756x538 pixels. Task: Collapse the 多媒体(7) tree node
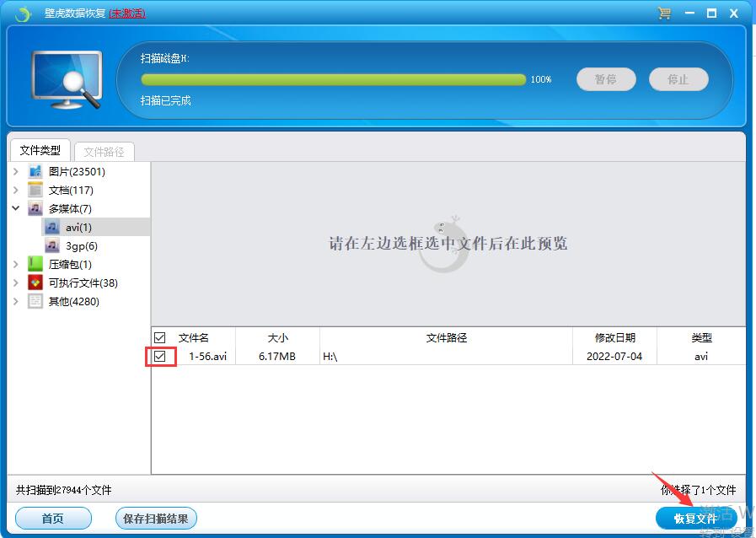(x=16, y=209)
